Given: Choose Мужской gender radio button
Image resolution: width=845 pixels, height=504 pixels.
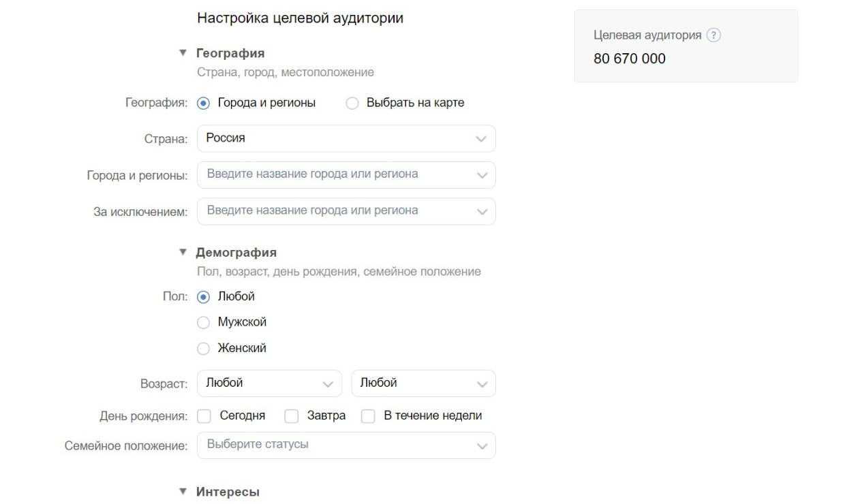Looking at the screenshot, I should 203,323.
